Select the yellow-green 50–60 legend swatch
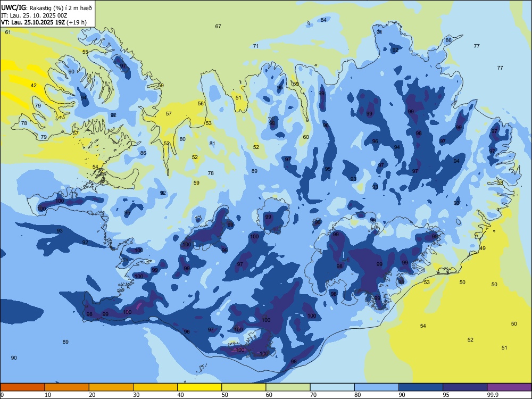 pyautogui.click(x=244, y=387)
